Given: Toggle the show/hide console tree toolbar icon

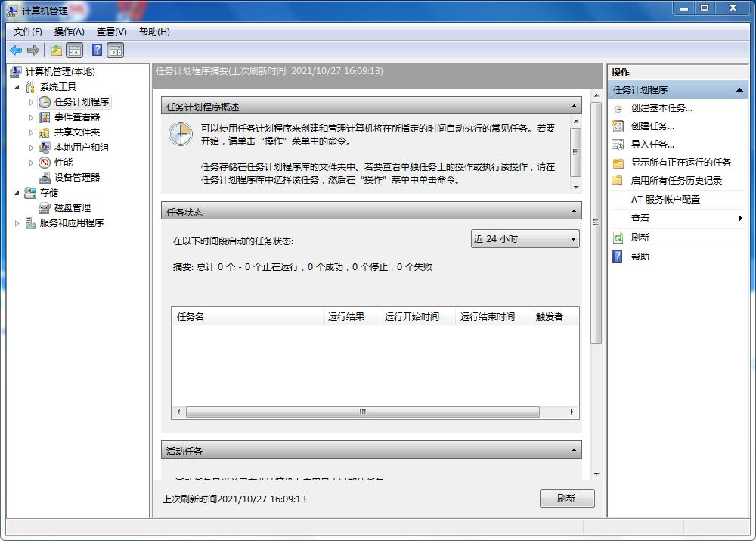Looking at the screenshot, I should tap(74, 50).
